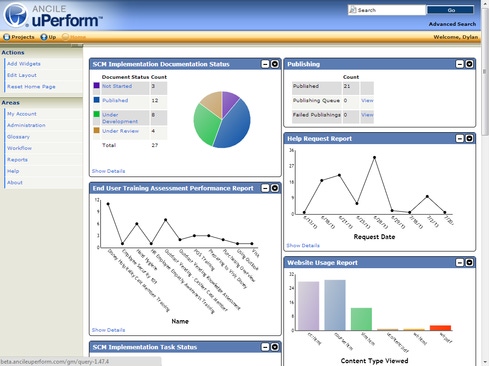Open SCM Implementation Task Status options icon
This screenshot has width=489, height=366.
(274, 347)
